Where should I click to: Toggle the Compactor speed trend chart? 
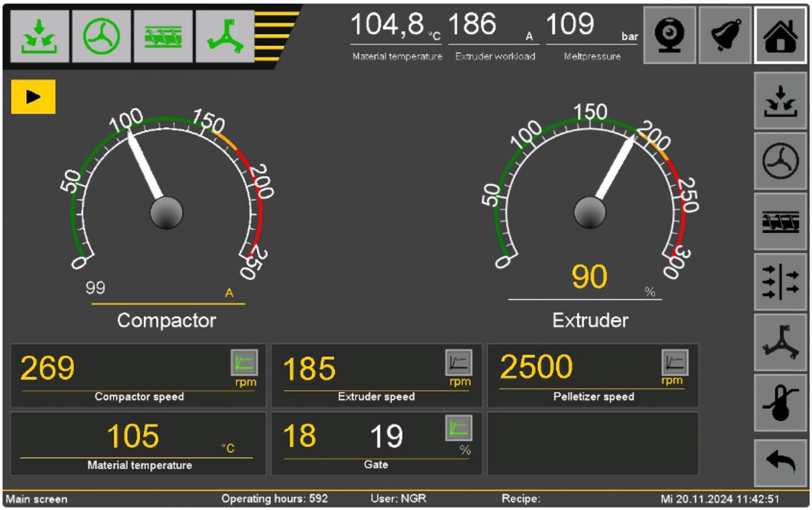244,363
